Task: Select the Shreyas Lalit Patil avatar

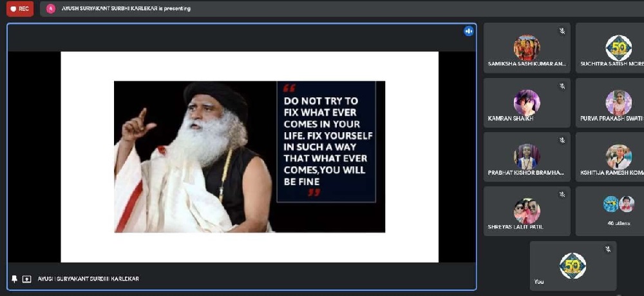Action: [x=527, y=211]
